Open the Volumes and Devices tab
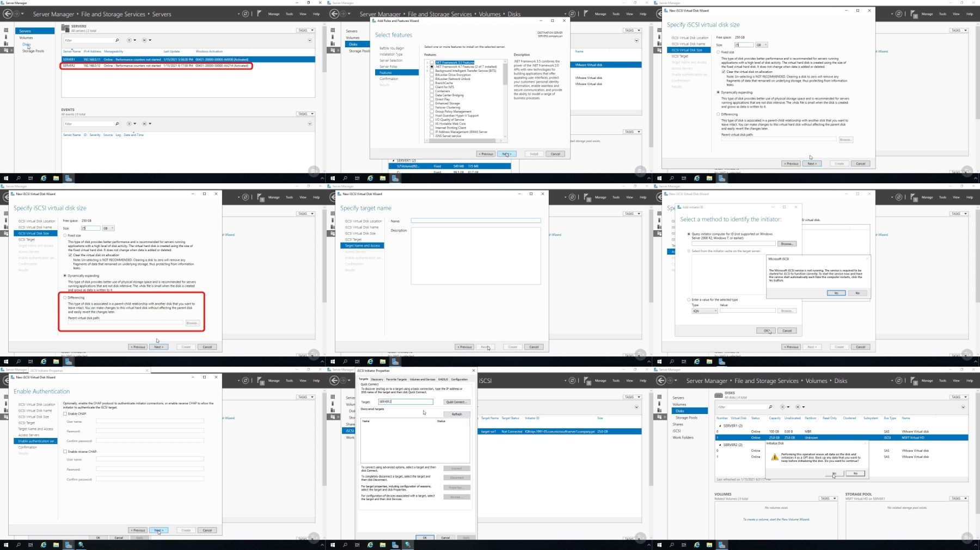 [x=422, y=379]
